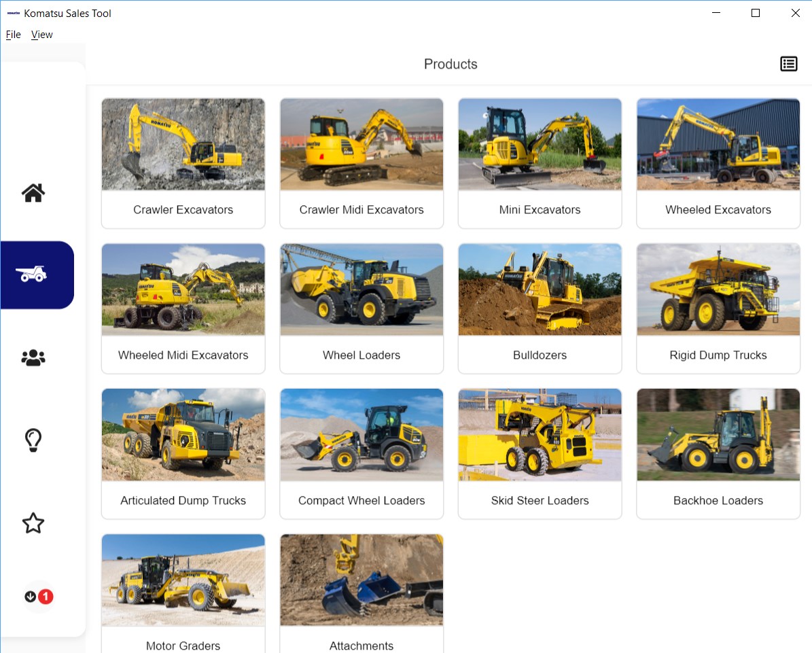Image resolution: width=812 pixels, height=653 pixels.
Task: Click the Crawler Midi Excavators label
Action: (x=361, y=210)
